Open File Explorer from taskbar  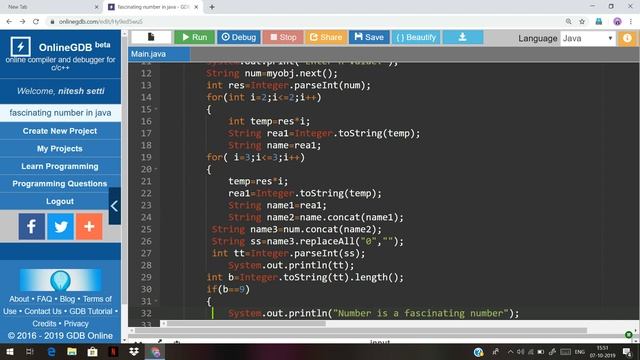(72, 352)
